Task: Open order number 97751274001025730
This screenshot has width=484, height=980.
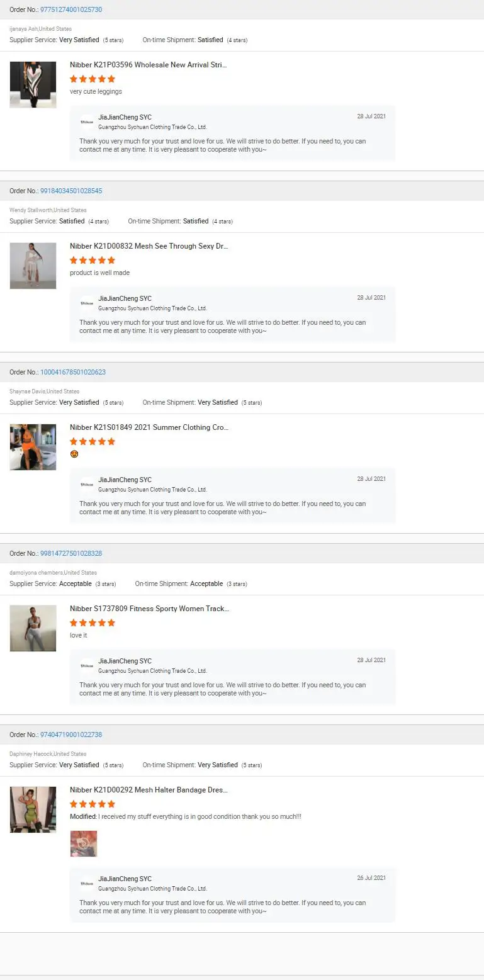Action: [x=71, y=9]
